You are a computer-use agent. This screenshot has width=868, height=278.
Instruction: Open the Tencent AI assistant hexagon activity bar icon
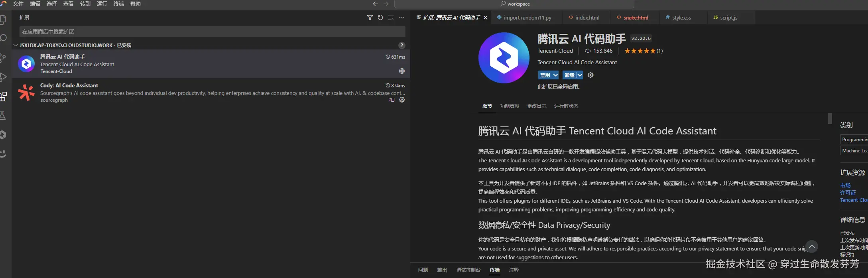[x=3, y=135]
